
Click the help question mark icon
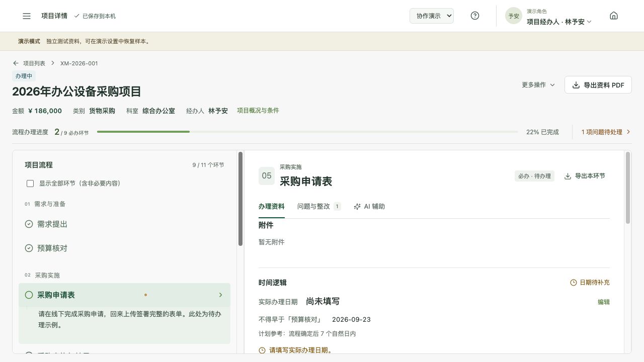475,16
